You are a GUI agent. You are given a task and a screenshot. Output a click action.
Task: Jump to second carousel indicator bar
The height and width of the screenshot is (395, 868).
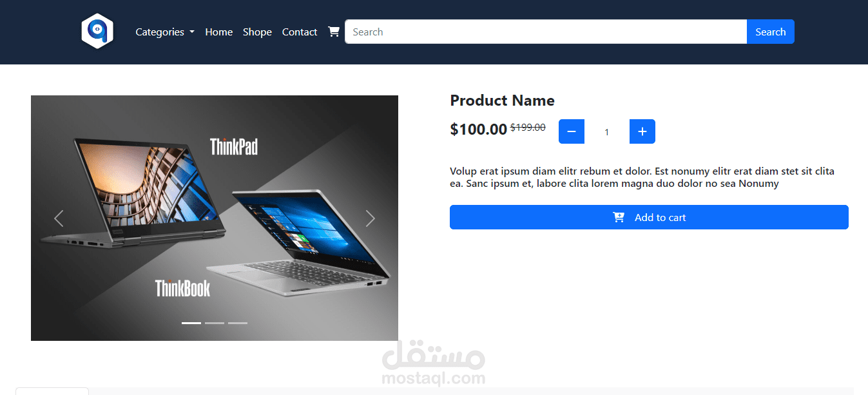coord(215,323)
